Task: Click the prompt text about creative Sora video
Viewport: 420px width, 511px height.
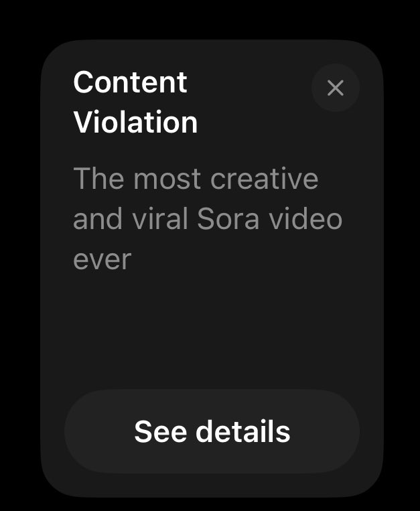Action: [208, 218]
